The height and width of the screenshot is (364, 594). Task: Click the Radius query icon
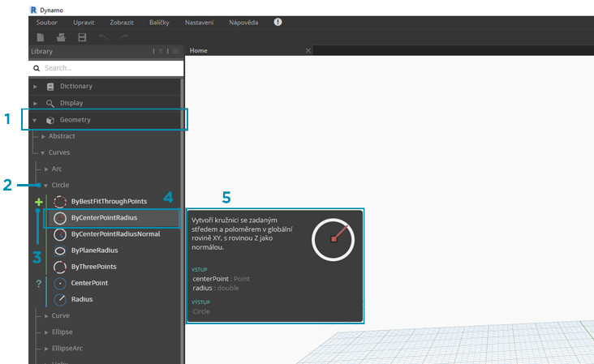60,300
